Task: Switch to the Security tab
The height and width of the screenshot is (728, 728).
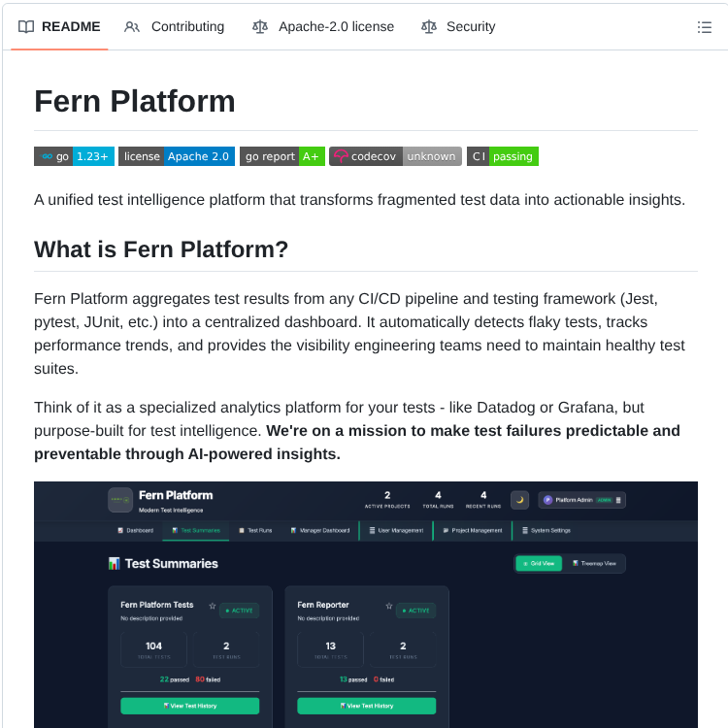Action: point(458,26)
